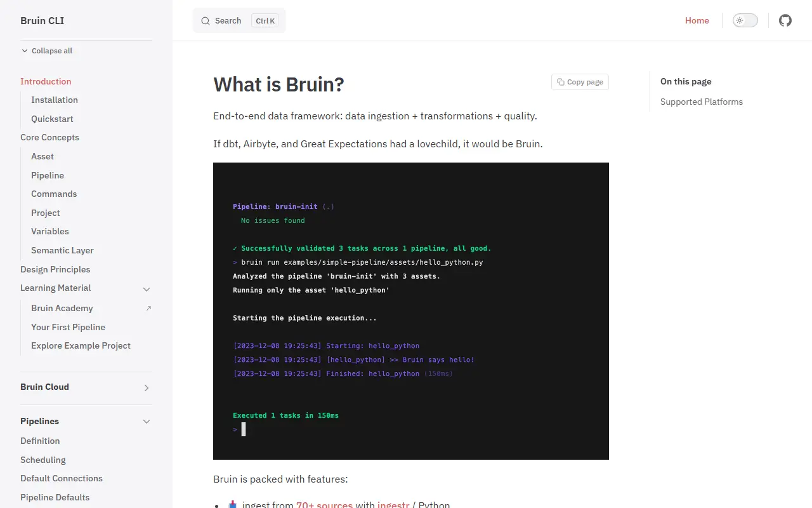Open the Default Connections page
Screen dimensions: 812x508
(62, 478)
